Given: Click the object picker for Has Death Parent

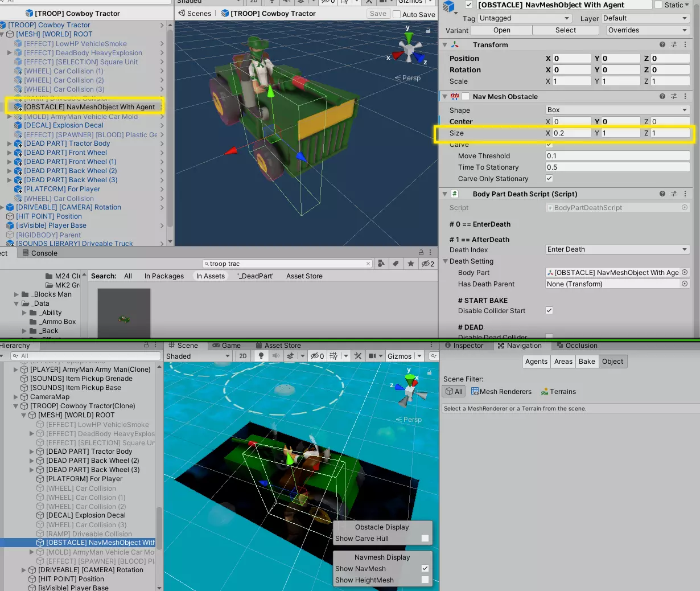Looking at the screenshot, I should pyautogui.click(x=685, y=284).
